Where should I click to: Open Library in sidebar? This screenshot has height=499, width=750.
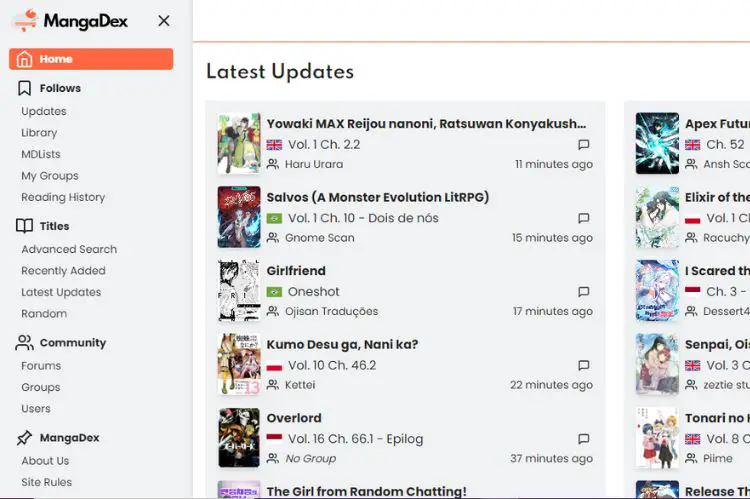pos(39,133)
